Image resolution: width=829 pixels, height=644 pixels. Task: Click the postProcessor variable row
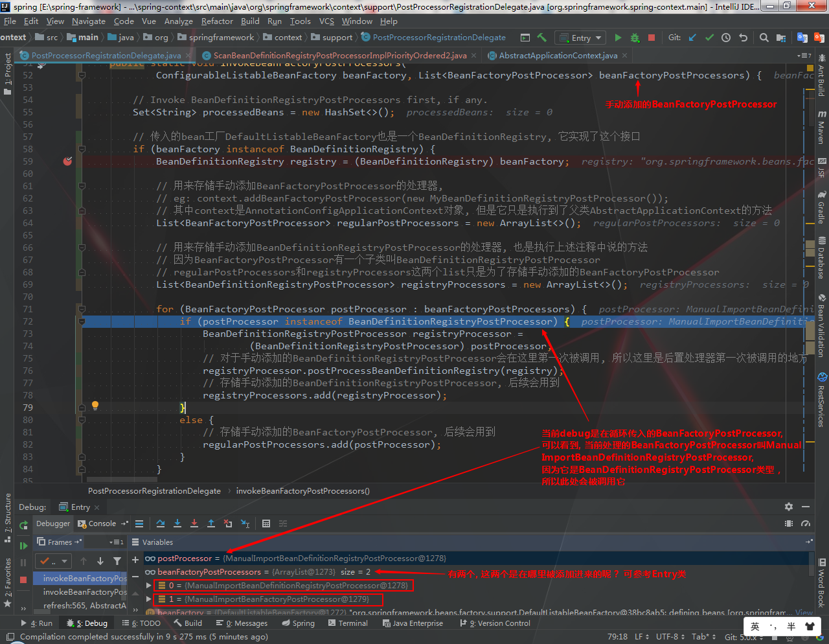click(476, 558)
